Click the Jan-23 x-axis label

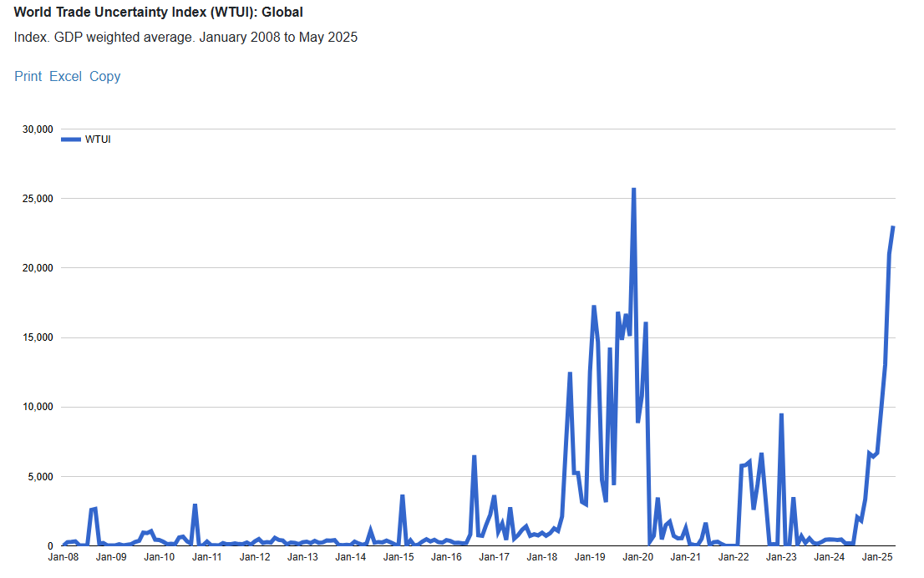tap(781, 557)
